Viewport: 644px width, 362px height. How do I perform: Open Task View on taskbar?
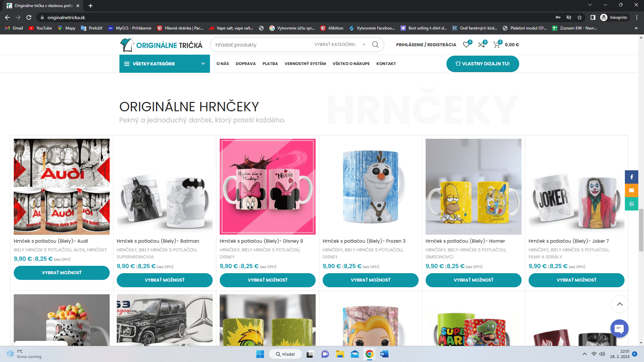click(310, 354)
